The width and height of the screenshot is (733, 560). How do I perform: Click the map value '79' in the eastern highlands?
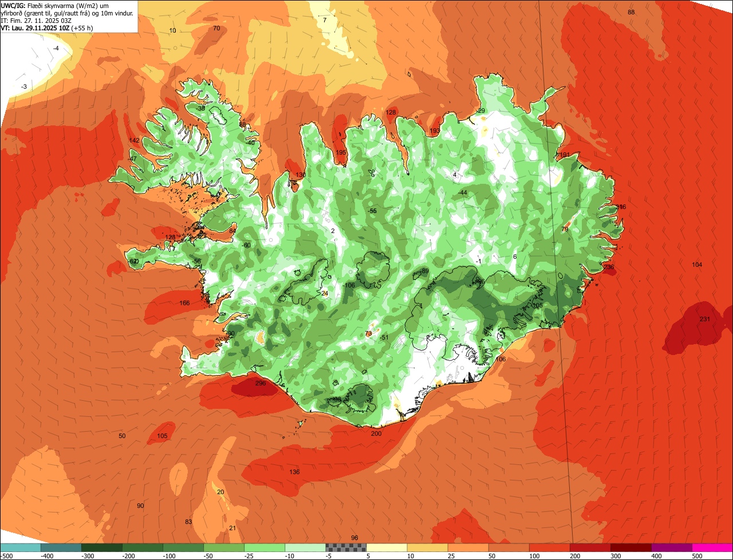(x=565, y=230)
